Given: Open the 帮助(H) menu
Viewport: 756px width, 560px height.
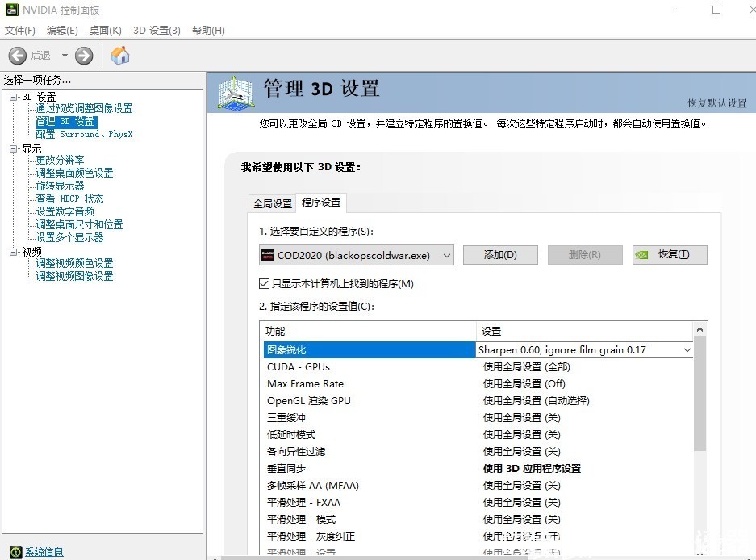Looking at the screenshot, I should pos(207,30).
